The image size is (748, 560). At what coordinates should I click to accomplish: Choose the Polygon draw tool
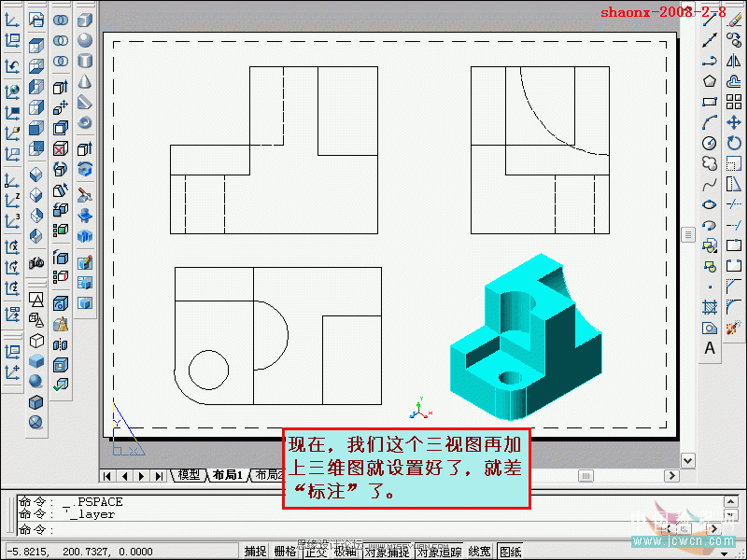[x=710, y=81]
